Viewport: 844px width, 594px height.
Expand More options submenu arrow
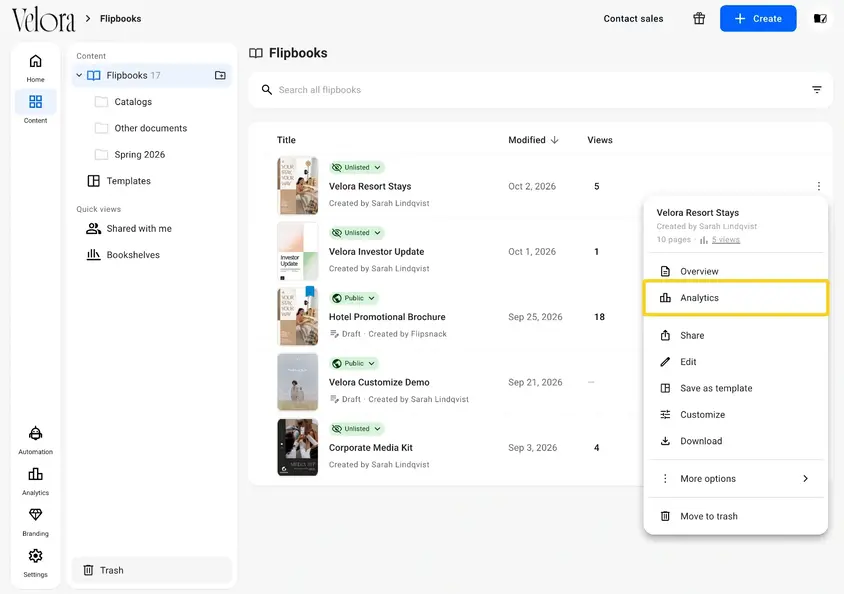coord(805,478)
